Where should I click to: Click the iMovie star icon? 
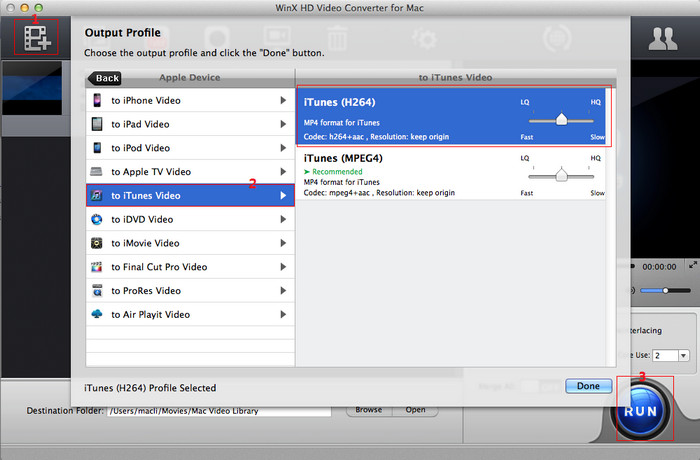(96, 243)
